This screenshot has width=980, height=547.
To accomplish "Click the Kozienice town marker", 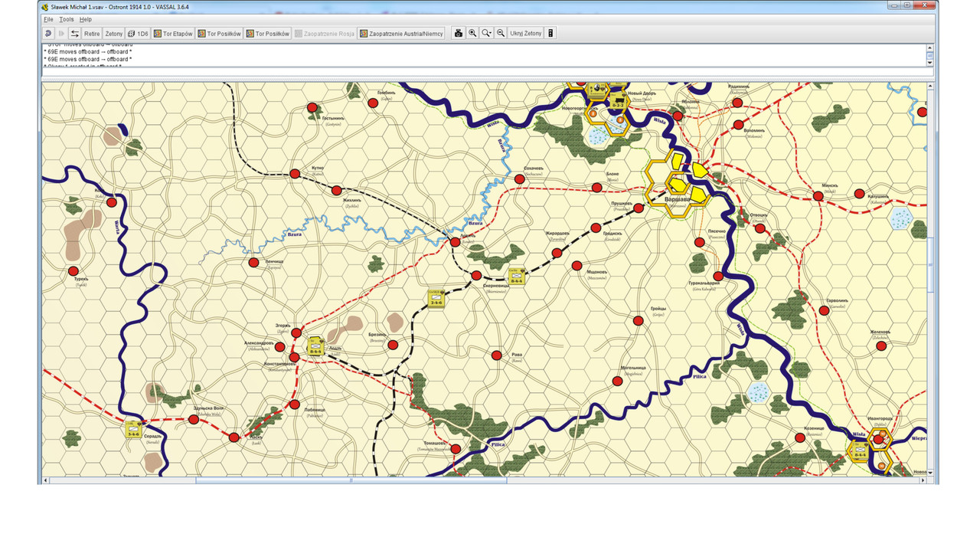I will click(x=800, y=437).
